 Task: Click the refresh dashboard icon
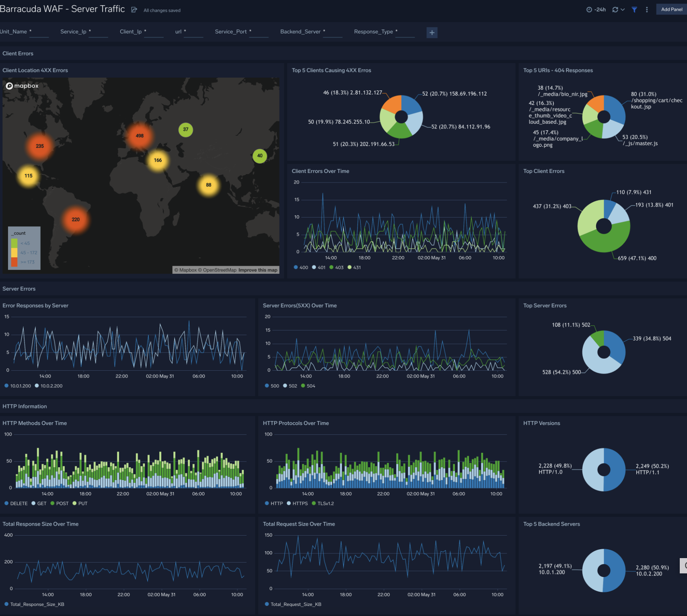[x=615, y=9]
